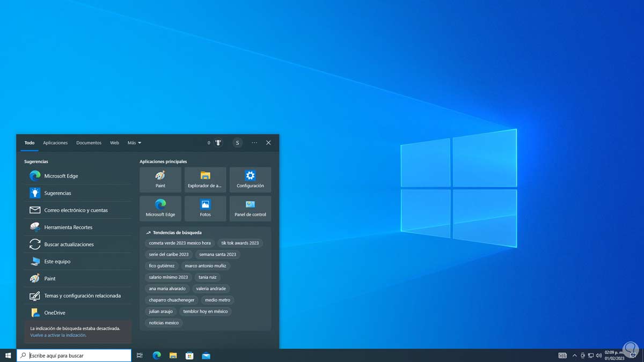Open Task View from the taskbar
Viewport: 644px width, 362px height.
(140, 355)
